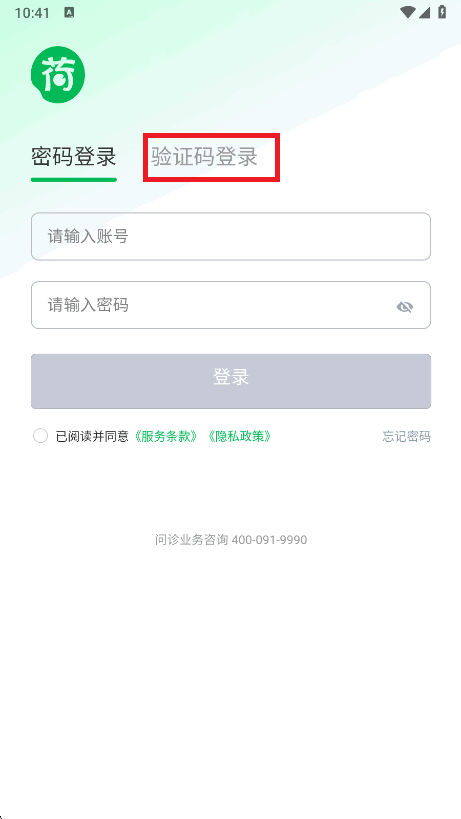Switch to the 验证码登录 tab
461x819 pixels.
click(x=205, y=157)
